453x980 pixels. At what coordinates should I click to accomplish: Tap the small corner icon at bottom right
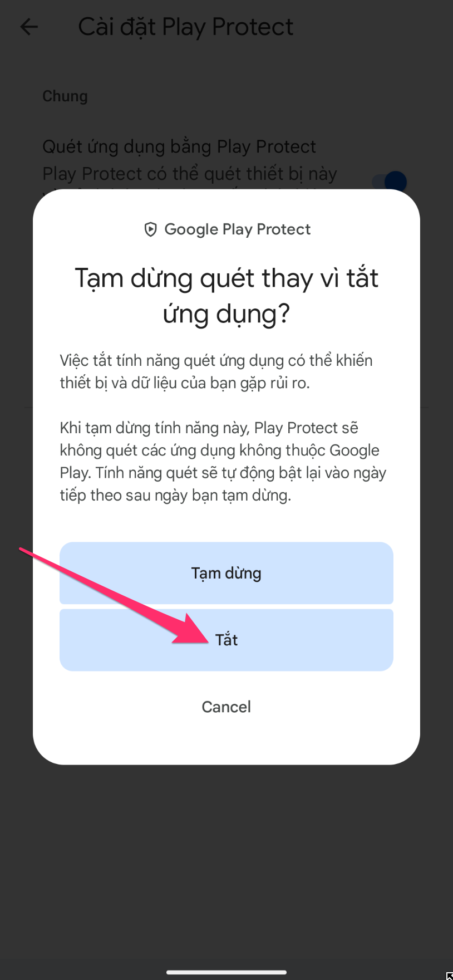[450, 976]
